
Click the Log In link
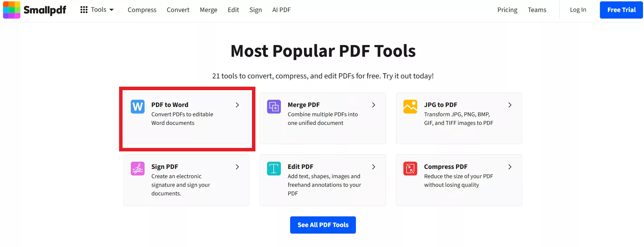[x=578, y=10]
